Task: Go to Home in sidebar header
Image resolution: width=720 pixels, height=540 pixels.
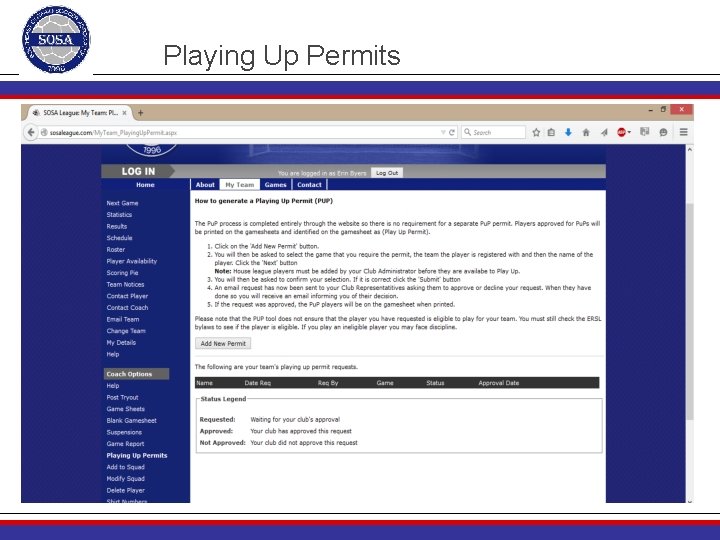Action: pyautogui.click(x=145, y=185)
